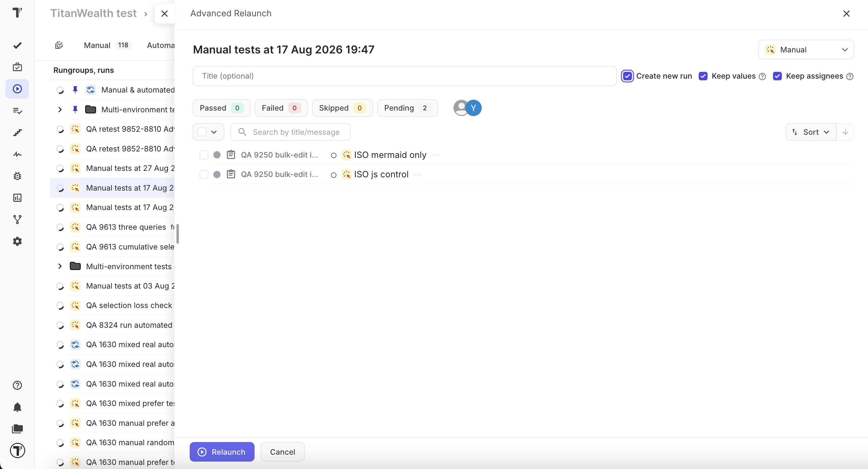Viewport: 868px width, 469px height.
Task: Click the Title (optional) input field
Action: [404, 76]
